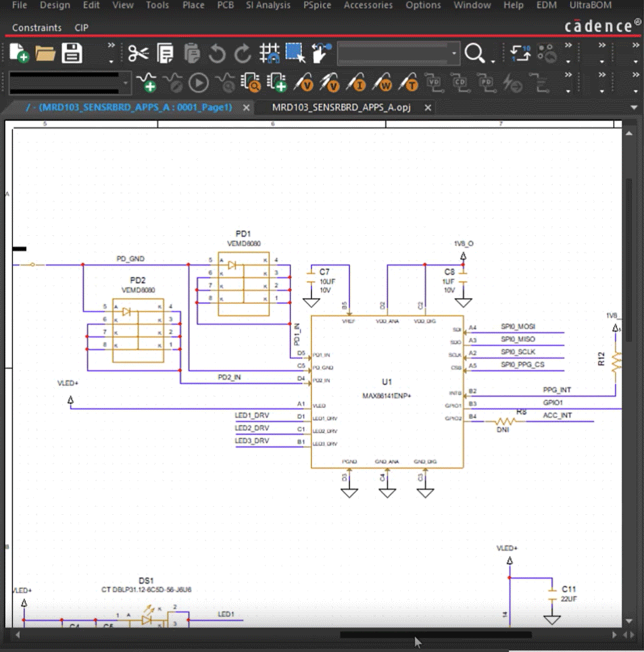Image resolution: width=644 pixels, height=652 pixels.
Task: View simulation results icon
Action: tap(225, 82)
